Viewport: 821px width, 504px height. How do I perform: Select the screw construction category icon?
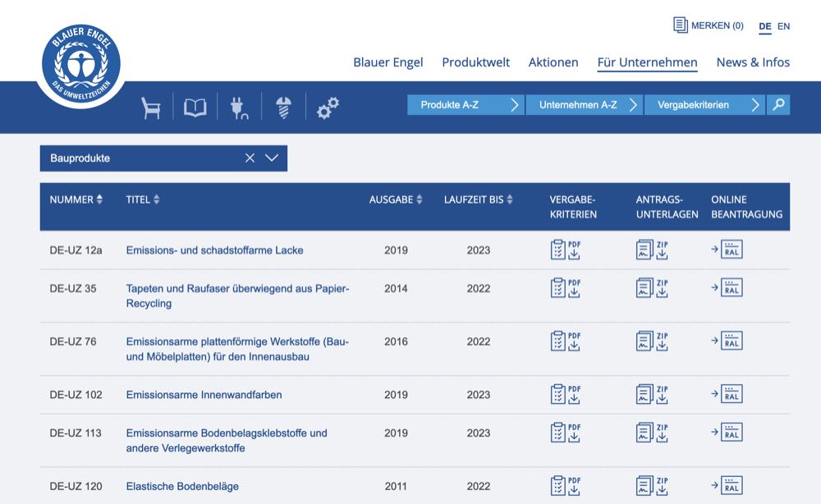coord(283,108)
